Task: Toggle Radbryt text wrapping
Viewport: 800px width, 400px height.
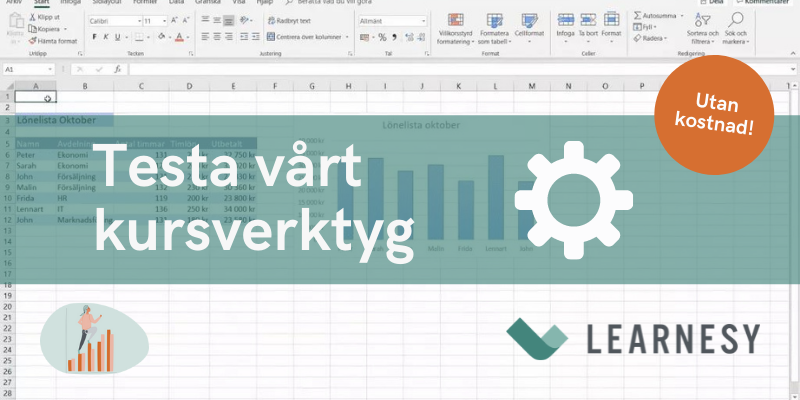Action: 289,21
